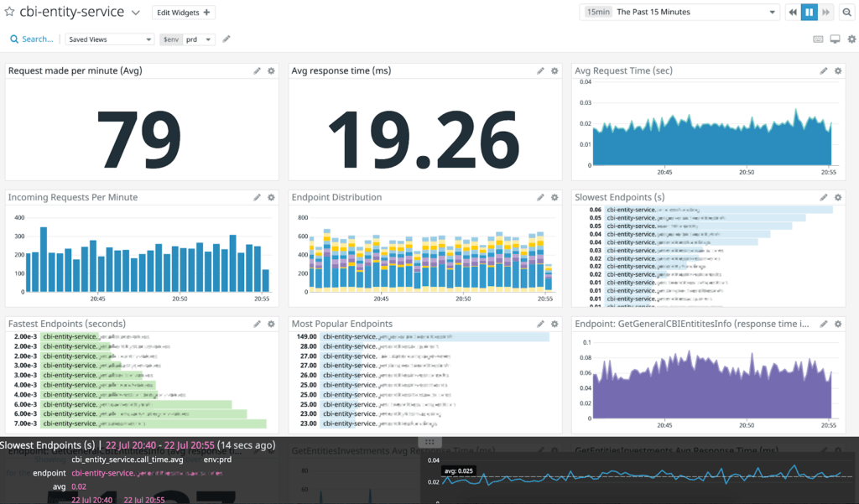Screen dimensions: 859x504
Task: Star the cbi-entity-service dashboard as favorite
Action: 10,13
